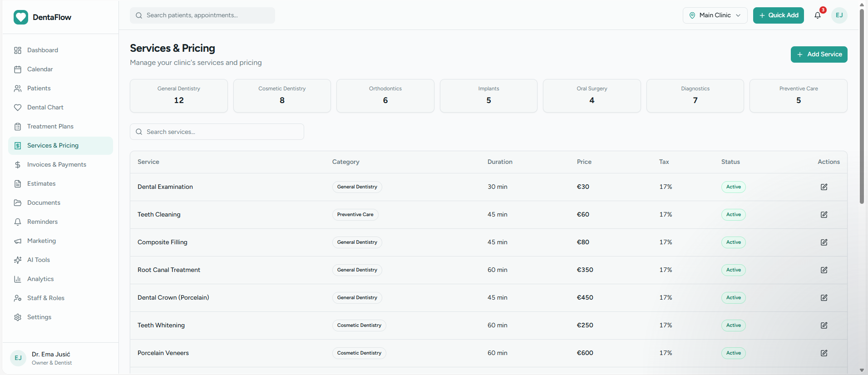Click the EJ avatar in the top bar
This screenshot has width=868, height=375.
(839, 15)
